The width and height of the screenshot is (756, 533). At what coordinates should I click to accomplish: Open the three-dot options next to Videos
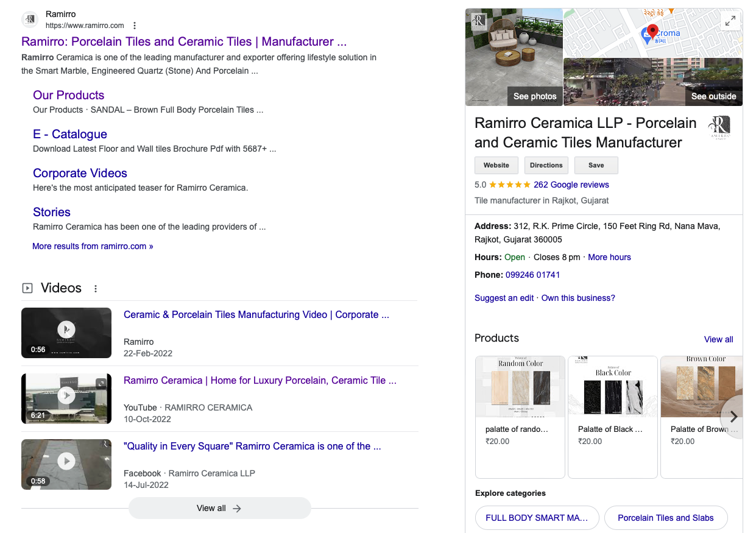click(96, 289)
